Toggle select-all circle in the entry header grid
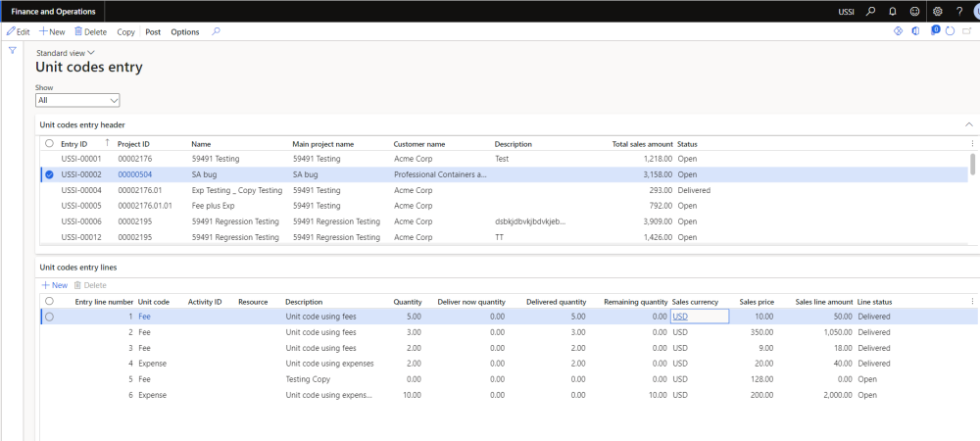The image size is (980, 441). (x=49, y=143)
